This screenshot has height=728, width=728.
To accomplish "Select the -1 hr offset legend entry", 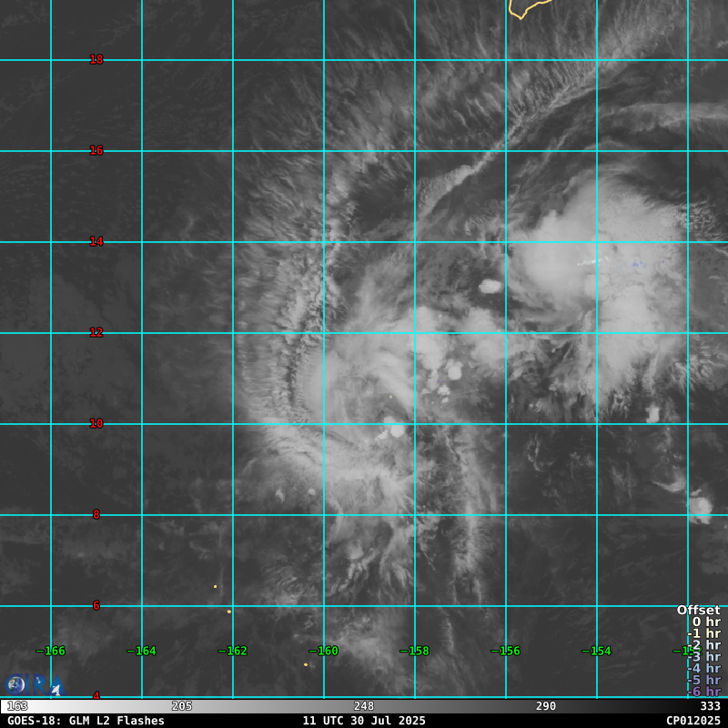I will pyautogui.click(x=703, y=633).
